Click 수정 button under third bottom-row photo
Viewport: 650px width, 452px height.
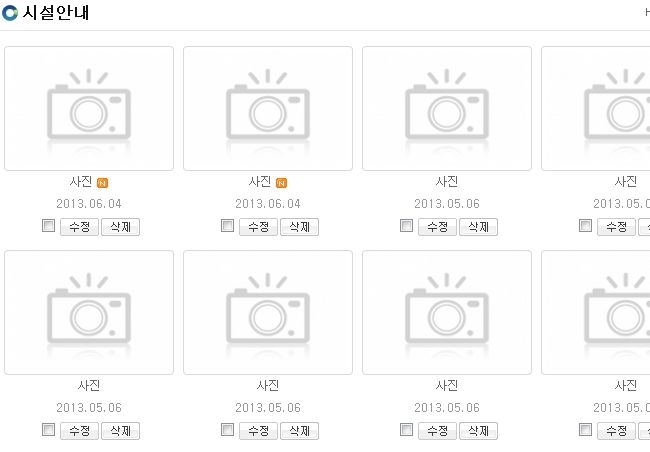coord(438,431)
